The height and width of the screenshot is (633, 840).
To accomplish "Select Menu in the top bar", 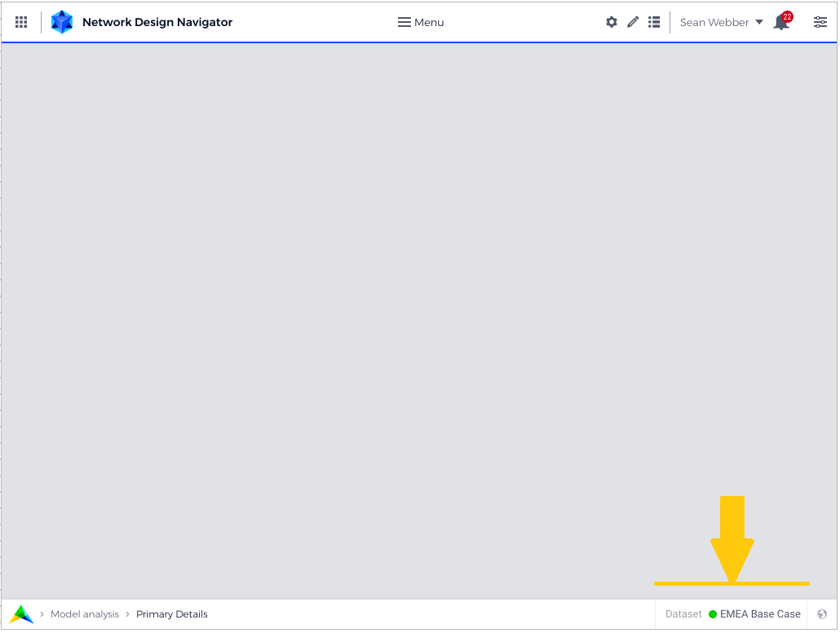I will (427, 22).
